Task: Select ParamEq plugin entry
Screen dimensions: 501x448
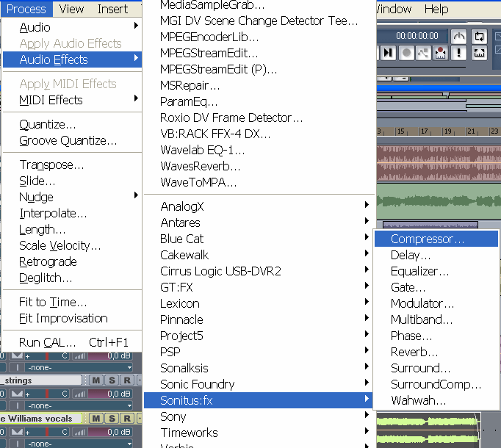Action: tap(258, 101)
